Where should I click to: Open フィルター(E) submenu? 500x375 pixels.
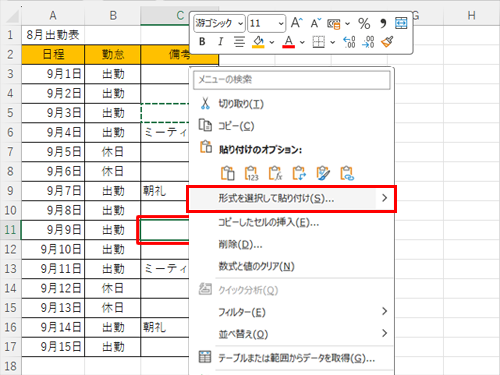coord(292,312)
